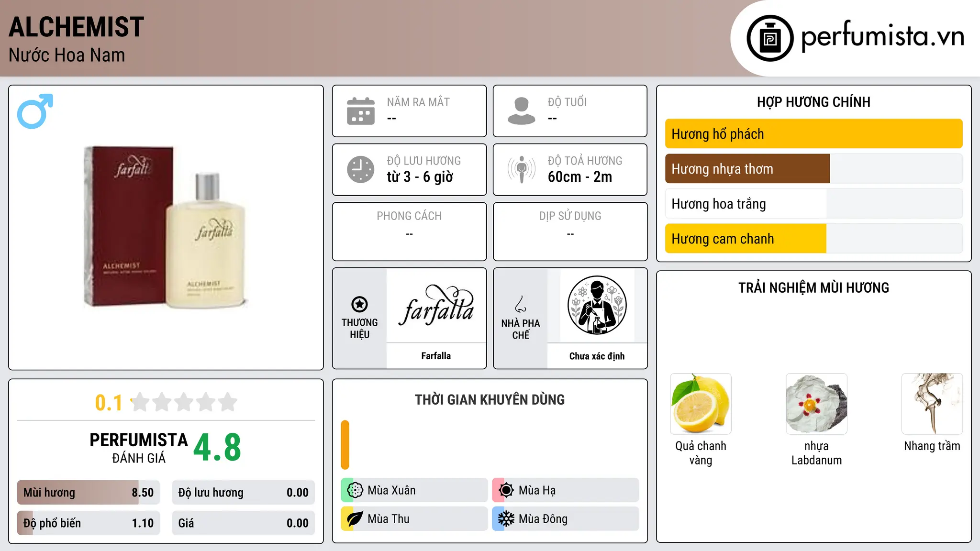The height and width of the screenshot is (551, 980).
Task: Click the clock icon beside Độ lưu hương
Action: point(361,169)
